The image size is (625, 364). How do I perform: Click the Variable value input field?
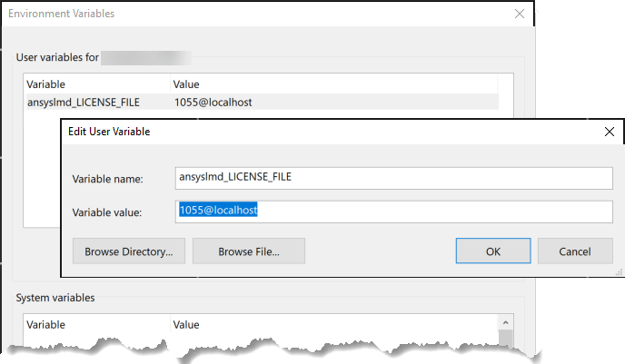[x=394, y=212]
